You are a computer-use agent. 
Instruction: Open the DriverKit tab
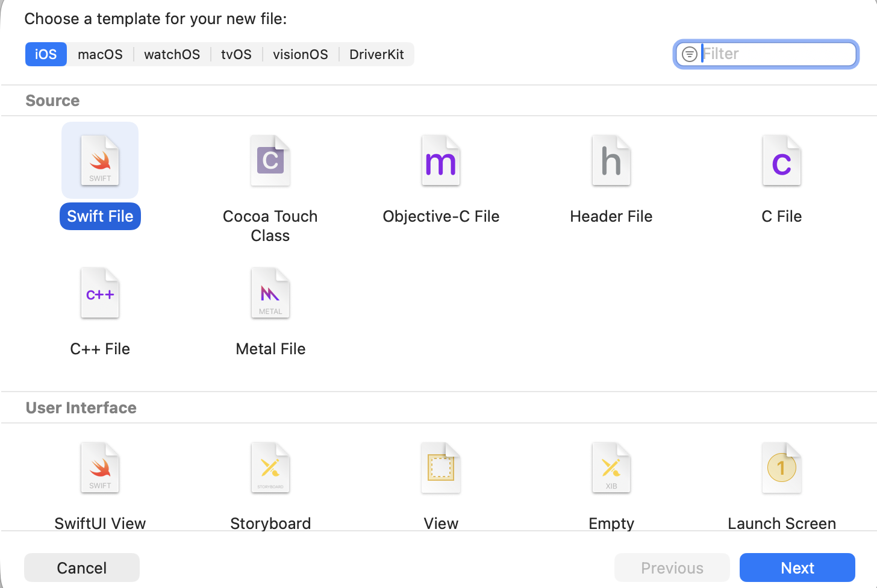376,54
